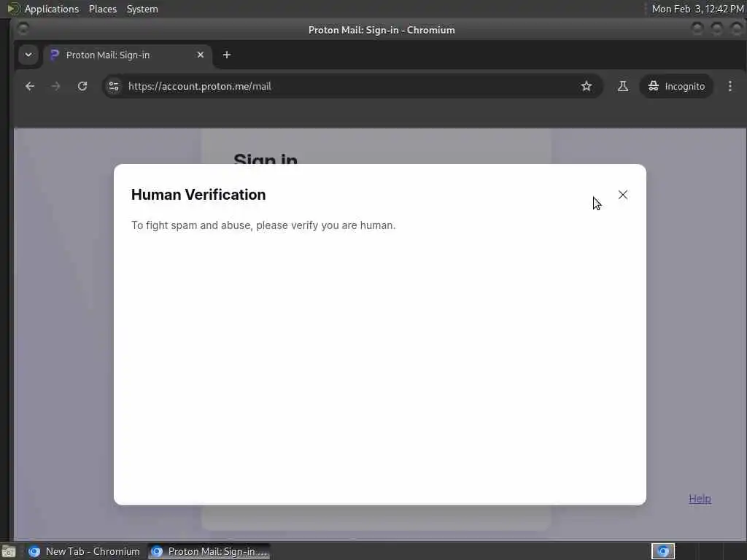Close the Proton Mail: Sign-in tab
This screenshot has width=747, height=560.
tap(201, 55)
